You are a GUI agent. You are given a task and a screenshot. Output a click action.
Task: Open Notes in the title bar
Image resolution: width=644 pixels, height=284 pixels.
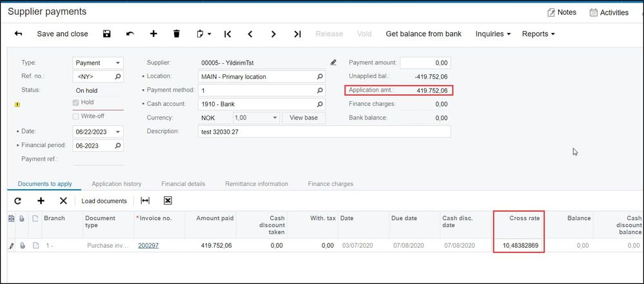pos(562,12)
